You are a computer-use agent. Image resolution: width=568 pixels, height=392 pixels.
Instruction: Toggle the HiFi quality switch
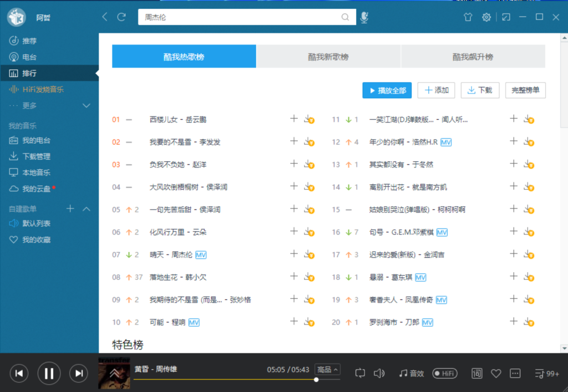(x=444, y=373)
